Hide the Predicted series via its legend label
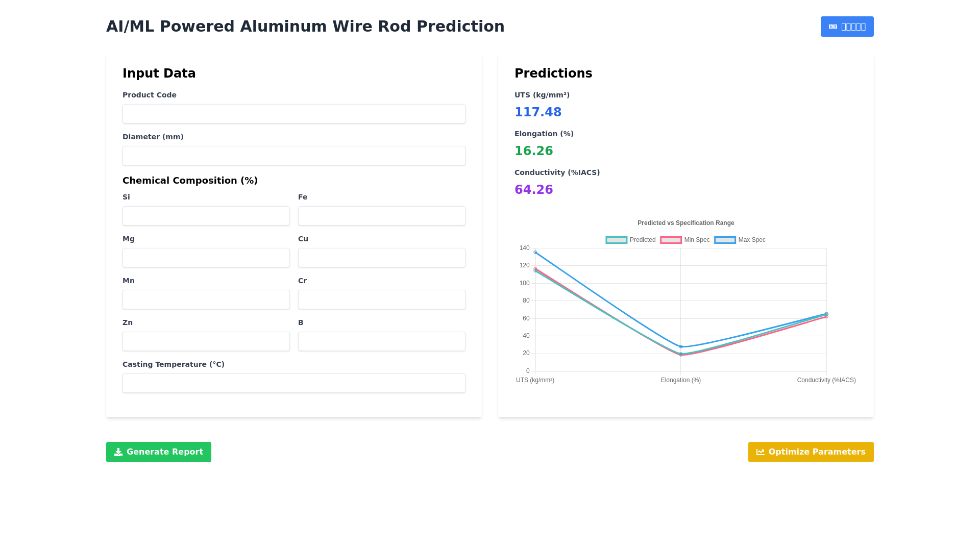Screen dimensions: 980x551 click(x=643, y=240)
